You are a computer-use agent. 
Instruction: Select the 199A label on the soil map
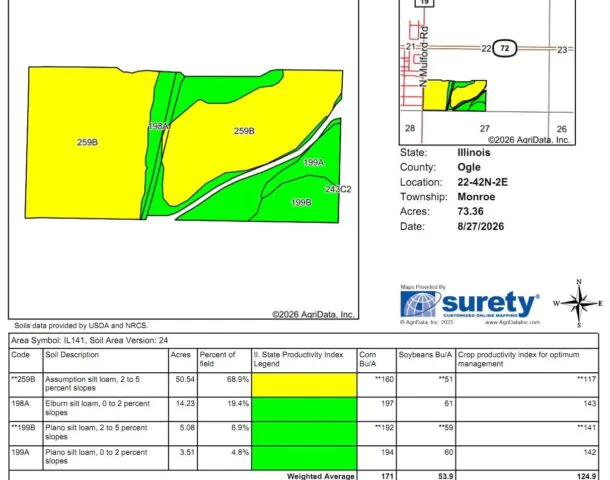(314, 162)
